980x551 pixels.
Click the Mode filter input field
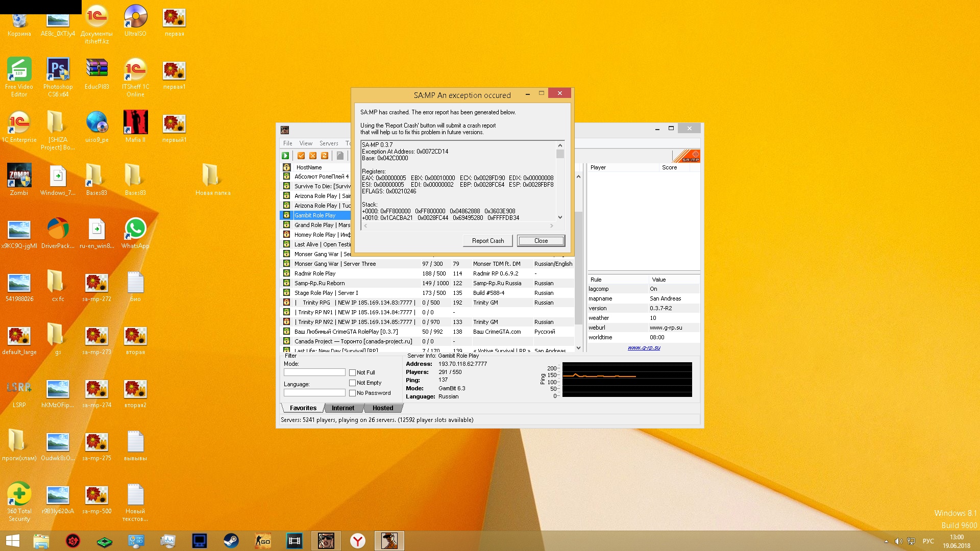coord(314,372)
